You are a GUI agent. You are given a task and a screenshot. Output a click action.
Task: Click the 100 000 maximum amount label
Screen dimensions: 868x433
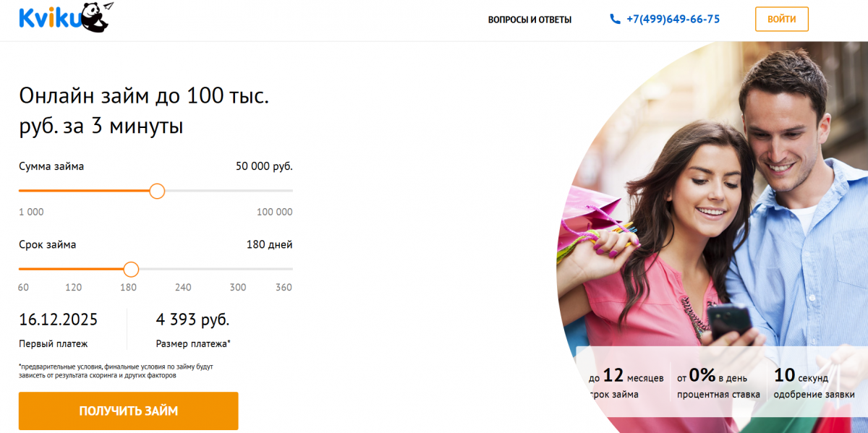click(274, 212)
